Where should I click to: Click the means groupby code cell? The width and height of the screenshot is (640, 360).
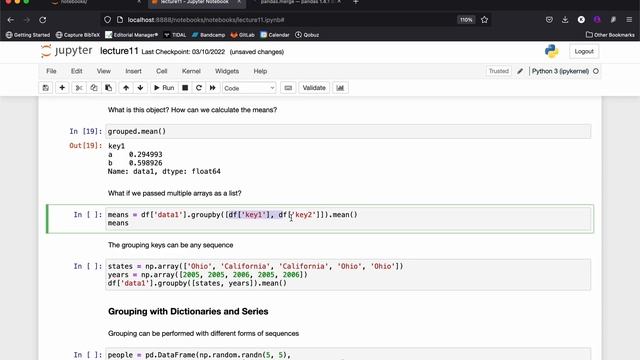(348, 219)
